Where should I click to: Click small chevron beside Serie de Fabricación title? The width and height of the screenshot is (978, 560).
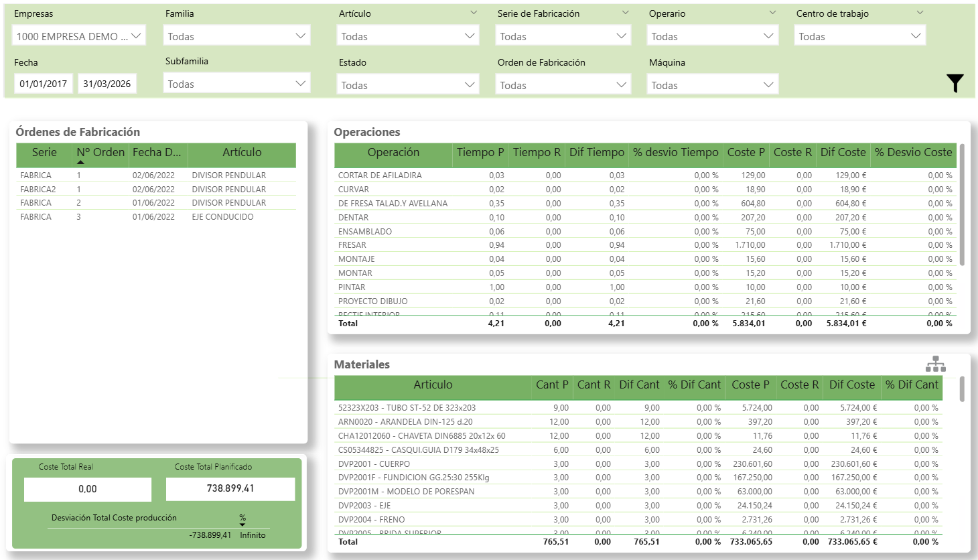pos(625,13)
